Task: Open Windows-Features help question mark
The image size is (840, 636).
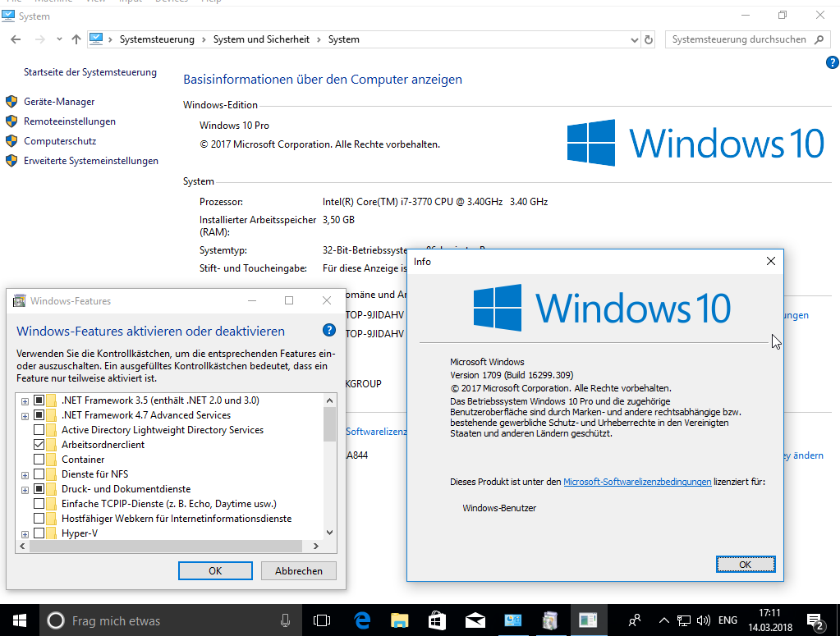Action: tap(329, 331)
